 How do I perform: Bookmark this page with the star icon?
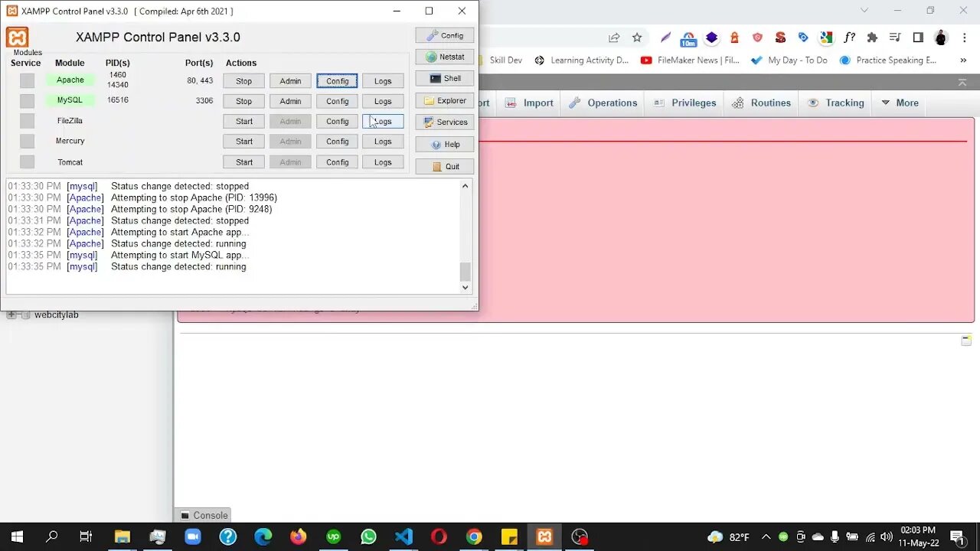[637, 37]
